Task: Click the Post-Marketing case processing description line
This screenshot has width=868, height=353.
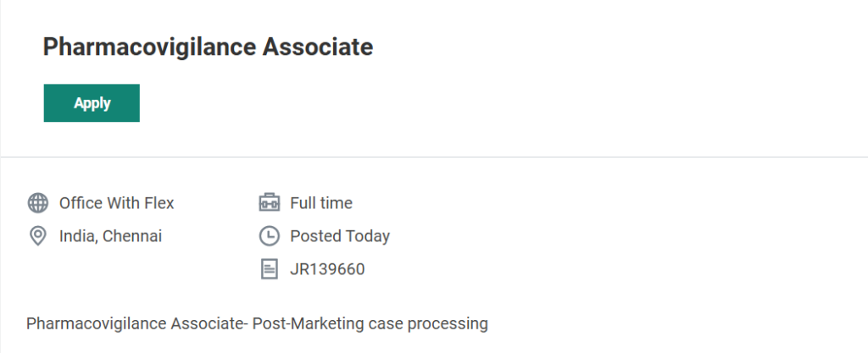Action: [257, 323]
